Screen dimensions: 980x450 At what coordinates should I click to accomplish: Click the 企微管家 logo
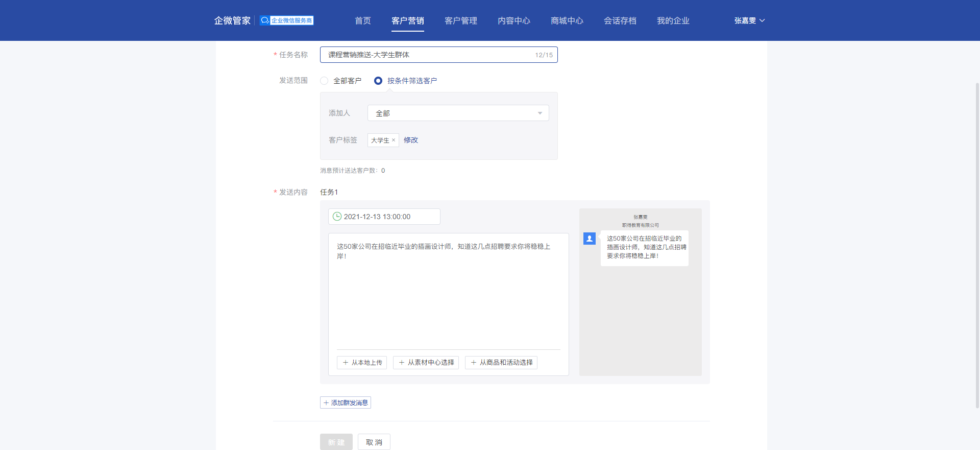point(232,20)
